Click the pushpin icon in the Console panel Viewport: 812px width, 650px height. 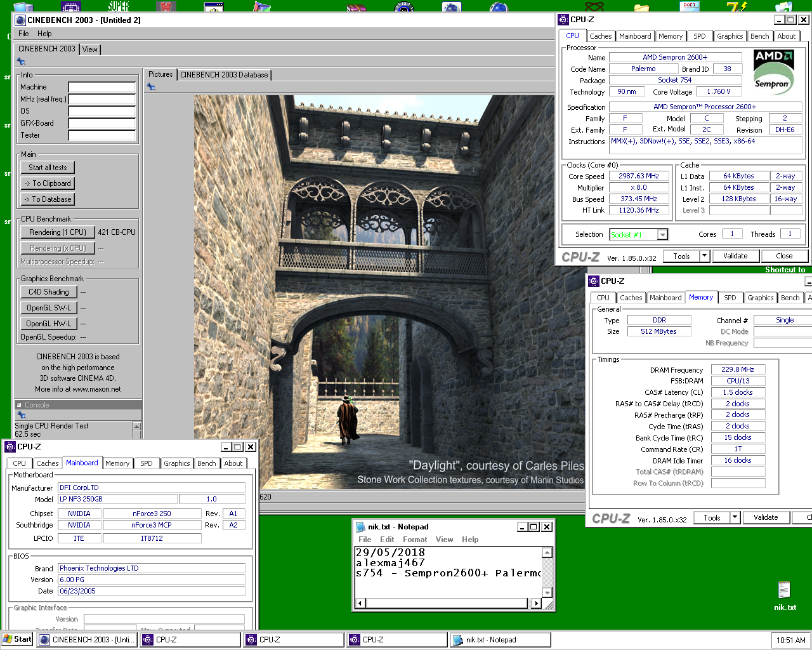(x=21, y=415)
